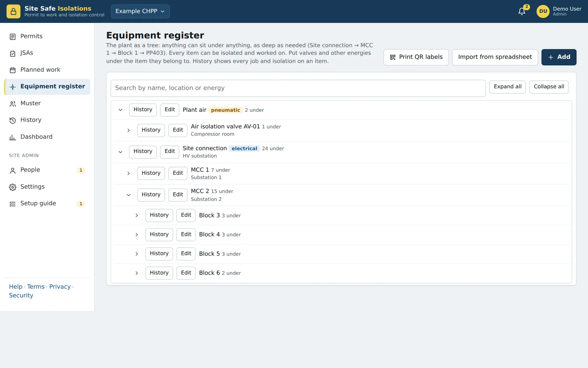Click the DU user avatar
This screenshot has height=368, width=588.
543,11
